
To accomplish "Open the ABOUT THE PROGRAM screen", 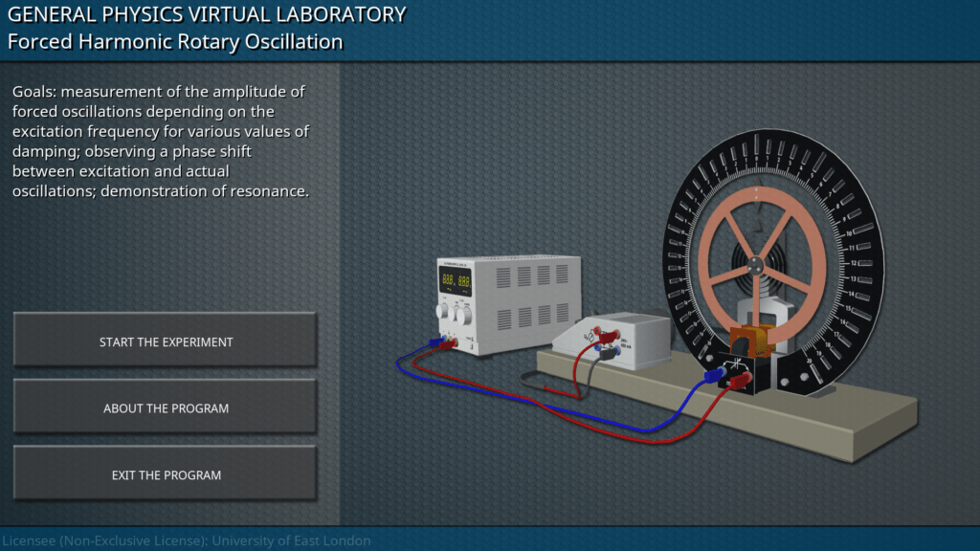I will click(x=166, y=408).
